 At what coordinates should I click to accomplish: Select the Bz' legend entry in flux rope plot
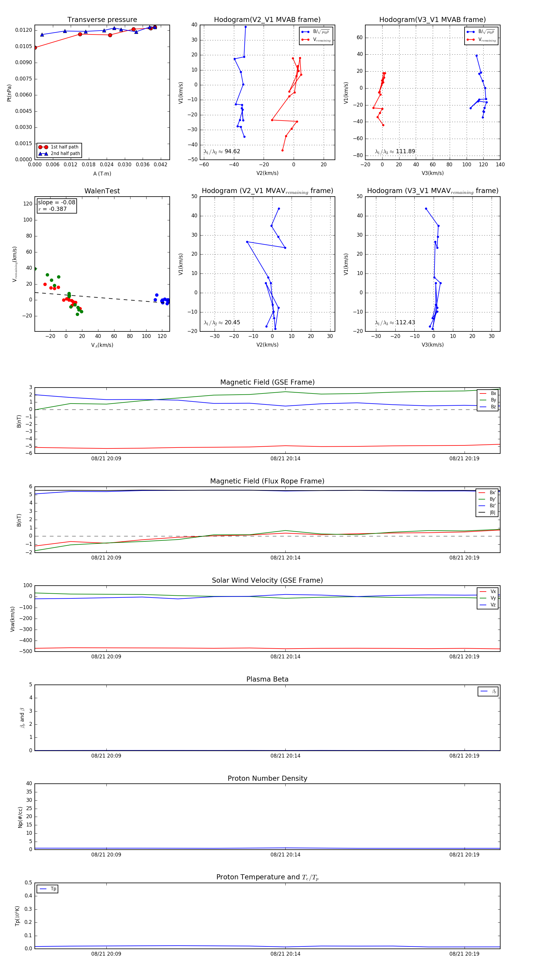(487, 506)
